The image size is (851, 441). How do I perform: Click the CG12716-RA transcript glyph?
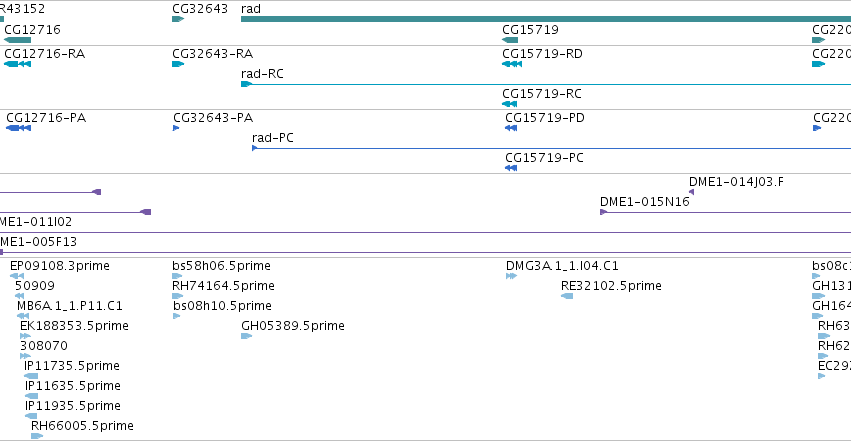click(17, 64)
